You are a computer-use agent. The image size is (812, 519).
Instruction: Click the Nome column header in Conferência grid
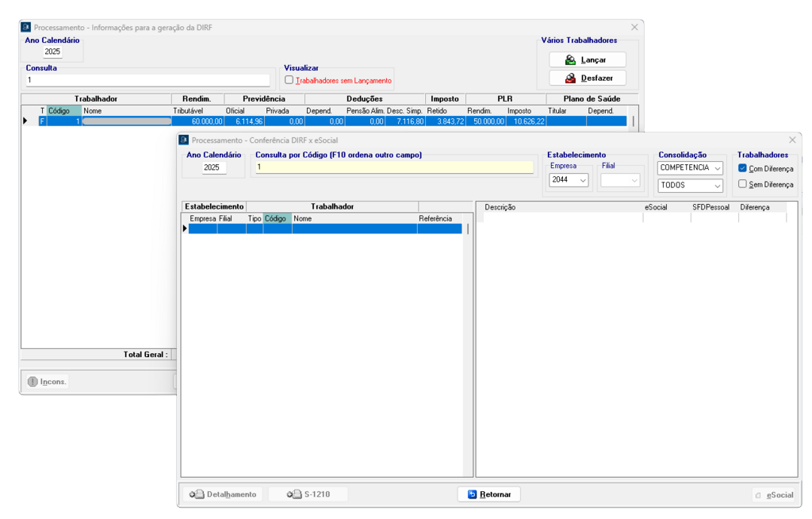click(x=353, y=218)
